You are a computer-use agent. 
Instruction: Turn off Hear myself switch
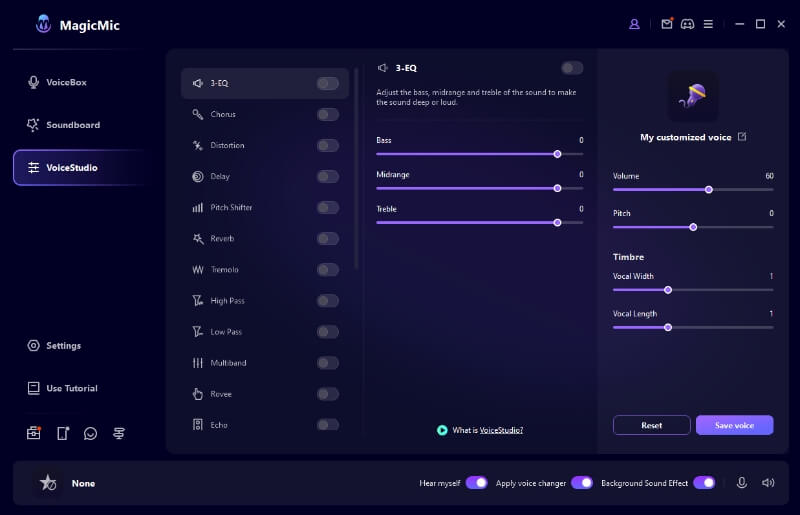pos(477,483)
